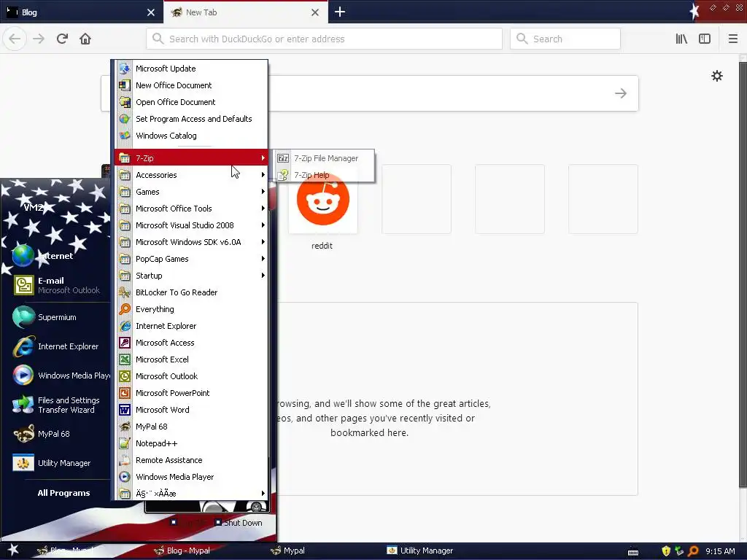
Task: Launch Windows Catalog
Action: click(x=191, y=135)
